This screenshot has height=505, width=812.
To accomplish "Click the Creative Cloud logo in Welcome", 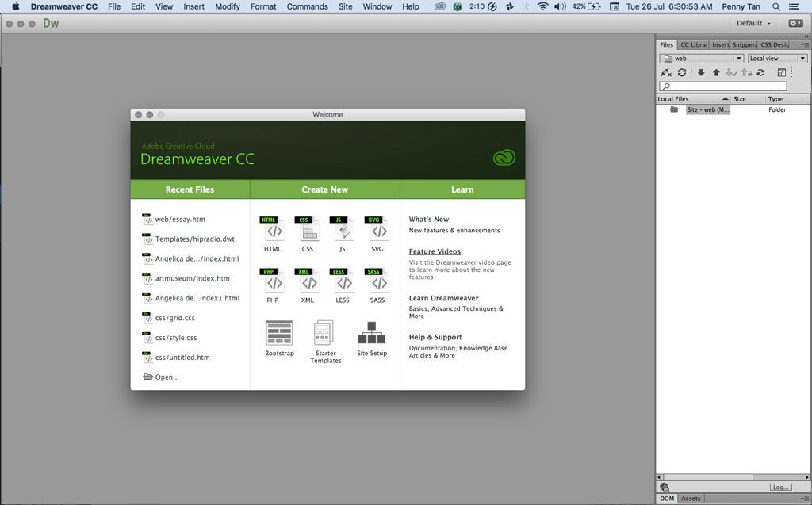I will pos(504,158).
